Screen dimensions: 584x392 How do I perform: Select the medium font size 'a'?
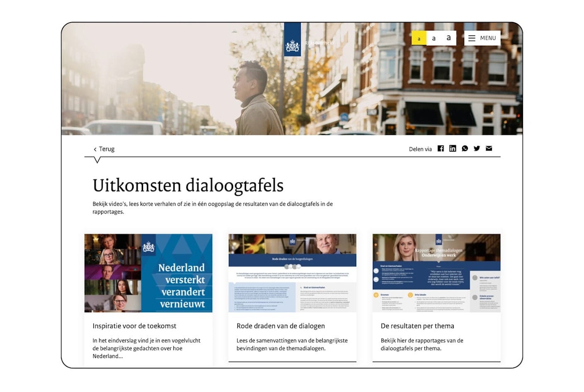click(x=434, y=38)
